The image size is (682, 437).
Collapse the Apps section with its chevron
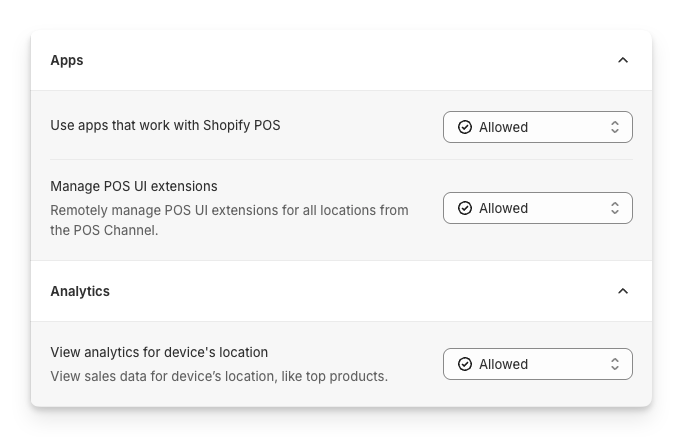point(623,60)
